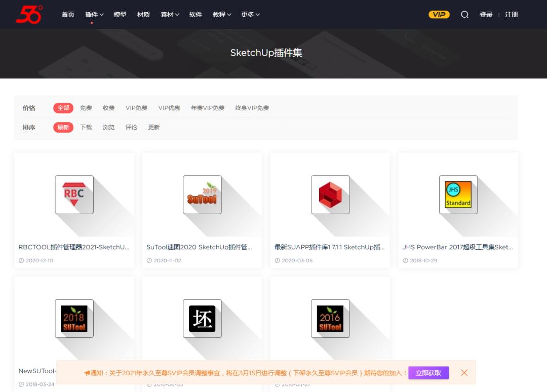Open the 模型 section in the navbar

point(120,14)
